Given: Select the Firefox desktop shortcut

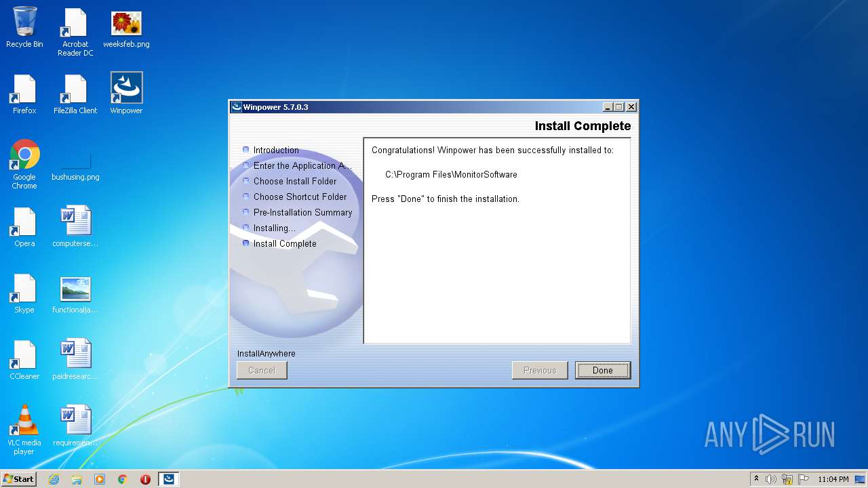Looking at the screenshot, I should (24, 95).
